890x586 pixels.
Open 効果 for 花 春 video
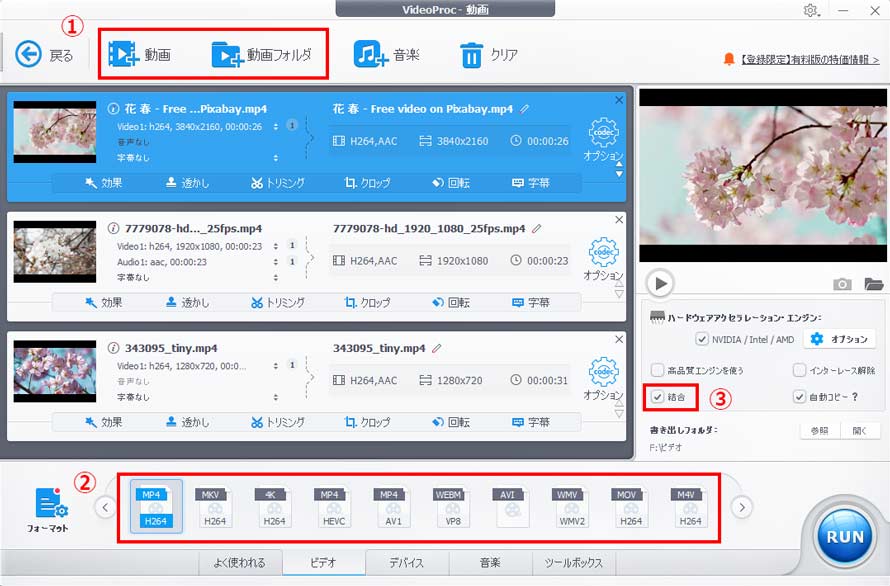pos(103,183)
